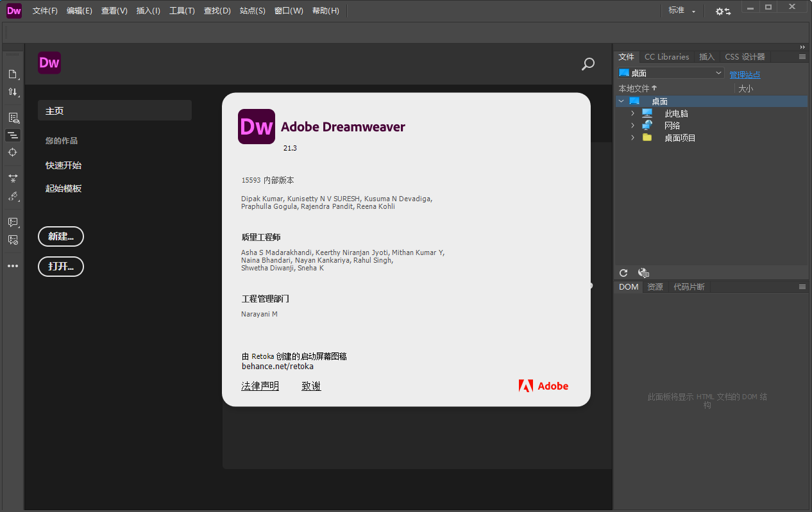Click the refresh icon in the Files panel

(x=623, y=272)
